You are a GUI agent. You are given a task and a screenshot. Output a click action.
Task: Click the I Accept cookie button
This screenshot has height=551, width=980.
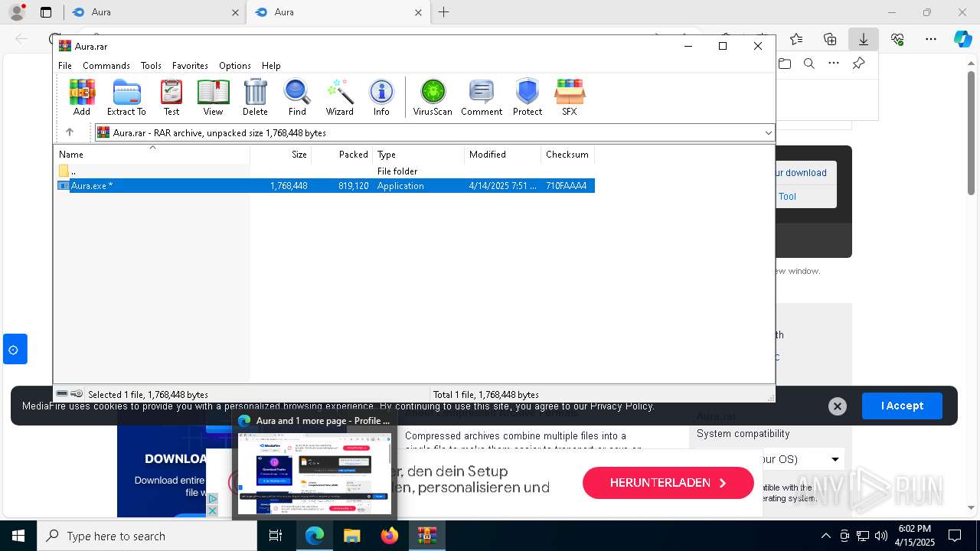tap(902, 406)
